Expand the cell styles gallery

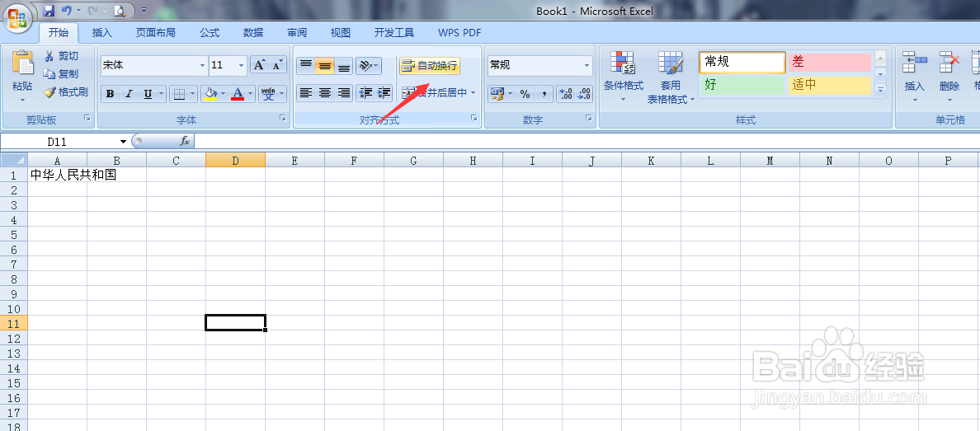click(881, 91)
